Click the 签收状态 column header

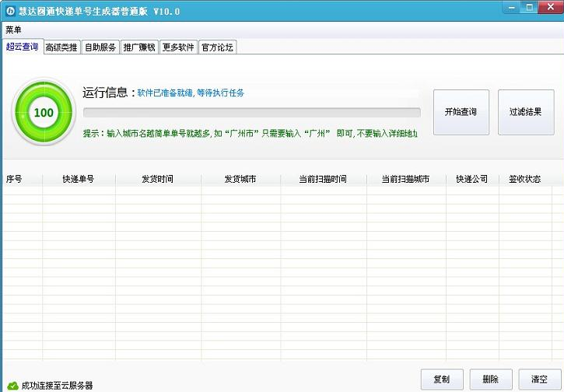pos(524,179)
